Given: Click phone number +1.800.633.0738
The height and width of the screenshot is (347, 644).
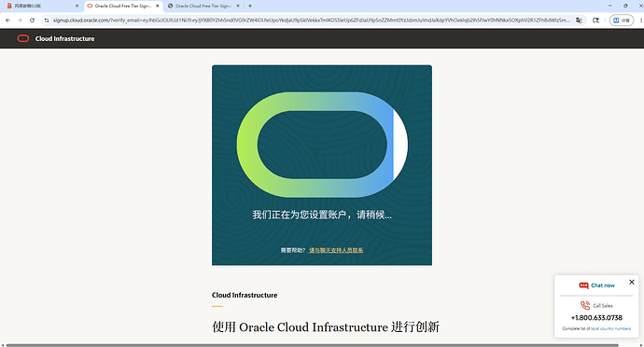Looking at the screenshot, I should coord(596,317).
